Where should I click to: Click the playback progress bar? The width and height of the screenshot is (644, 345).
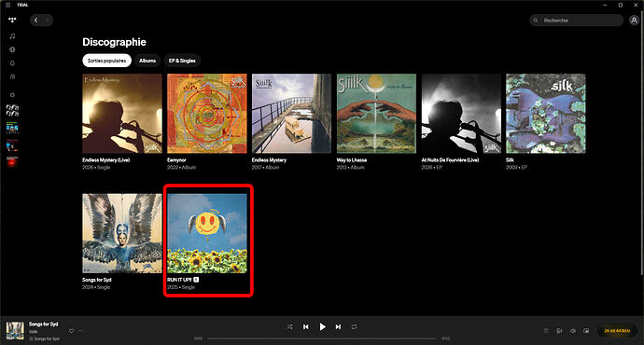pyautogui.click(x=322, y=338)
